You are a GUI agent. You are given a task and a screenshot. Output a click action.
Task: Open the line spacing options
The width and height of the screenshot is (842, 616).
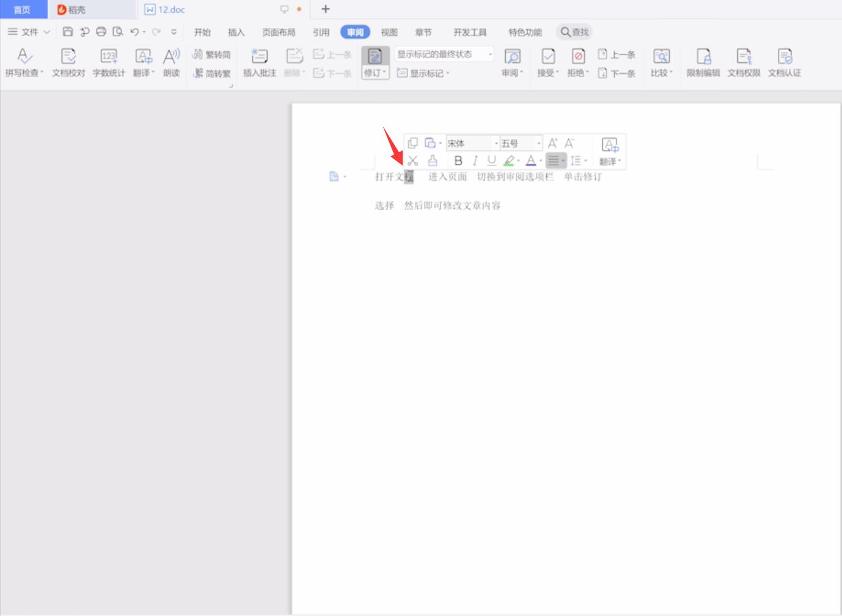[x=576, y=161]
